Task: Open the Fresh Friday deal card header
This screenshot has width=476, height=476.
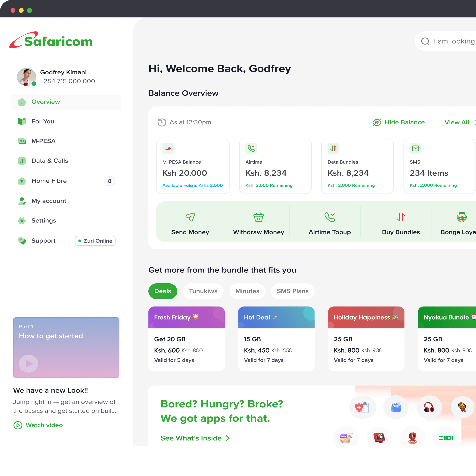Action: coord(186,318)
